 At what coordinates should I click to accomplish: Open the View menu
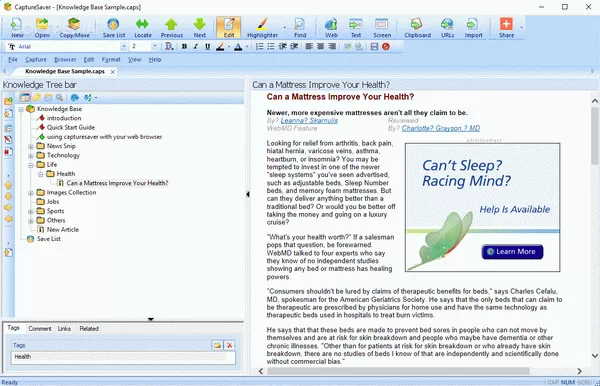tap(134, 60)
